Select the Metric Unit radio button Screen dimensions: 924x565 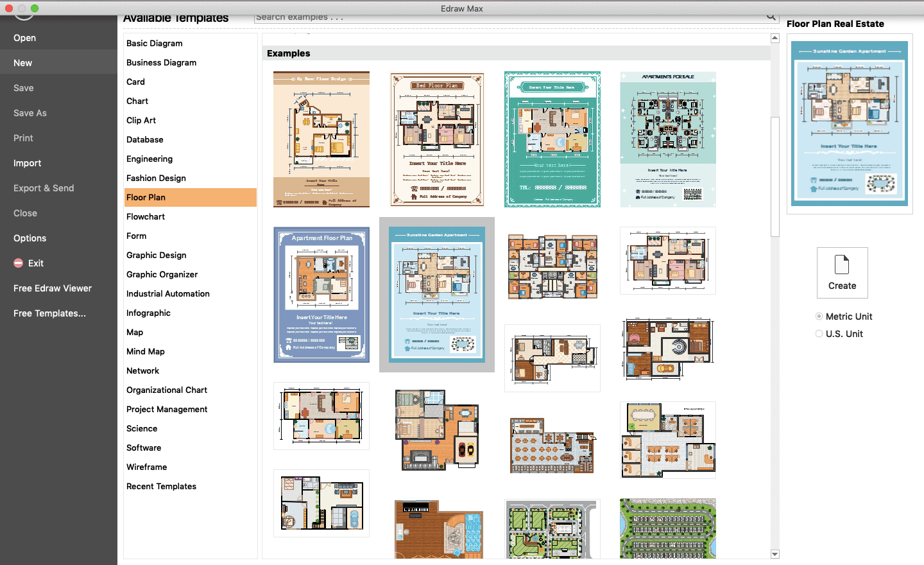[x=819, y=317]
